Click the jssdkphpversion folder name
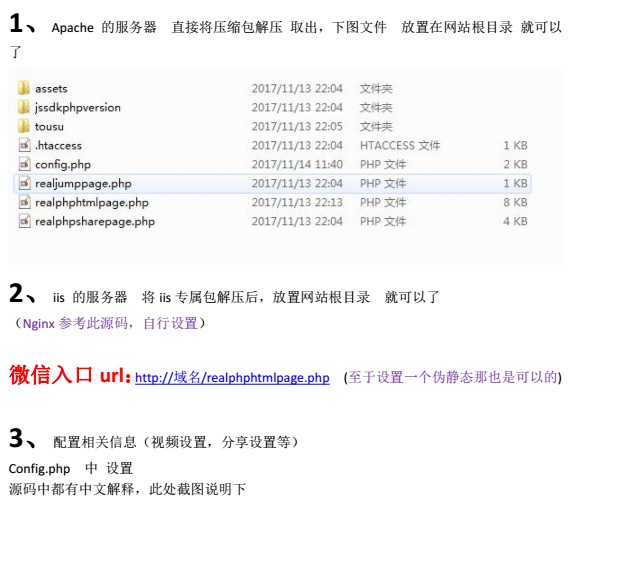 point(78,108)
